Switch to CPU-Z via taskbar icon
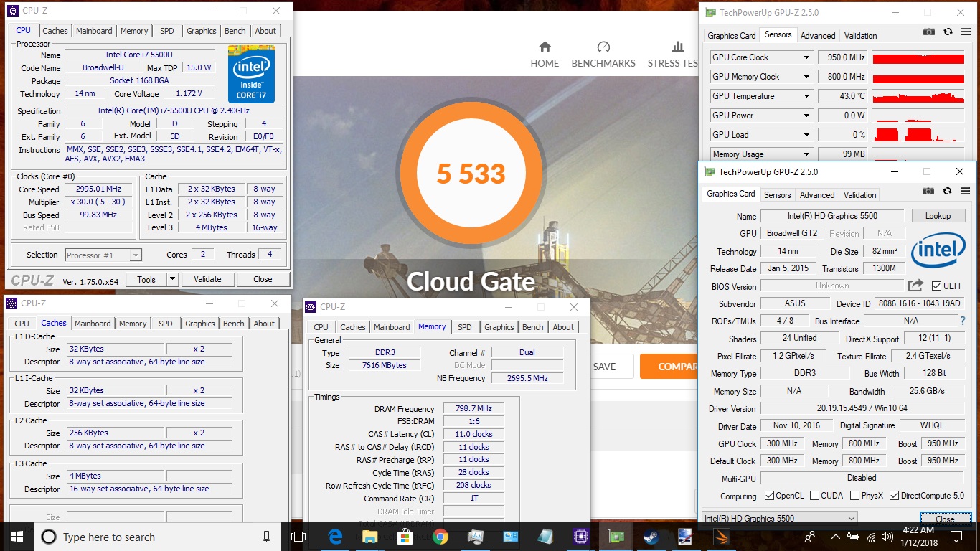 pyautogui.click(x=581, y=537)
